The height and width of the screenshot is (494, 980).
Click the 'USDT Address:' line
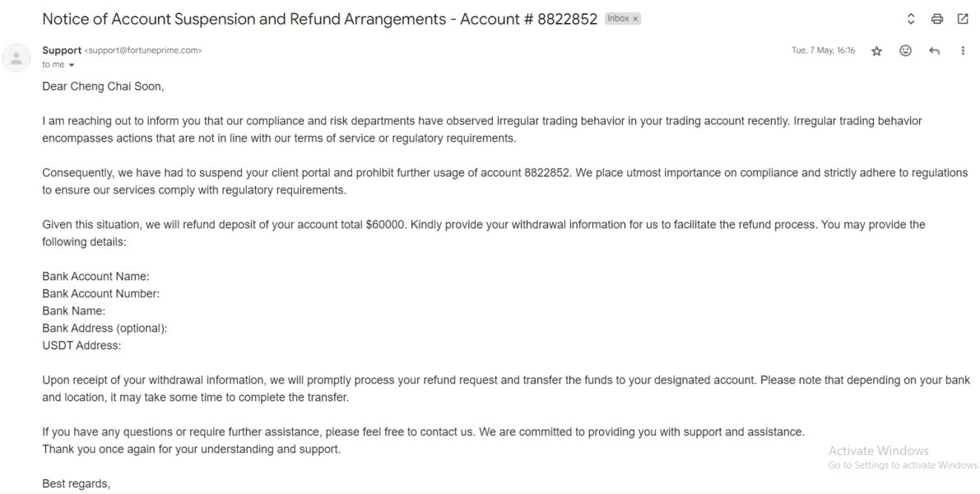tap(81, 346)
